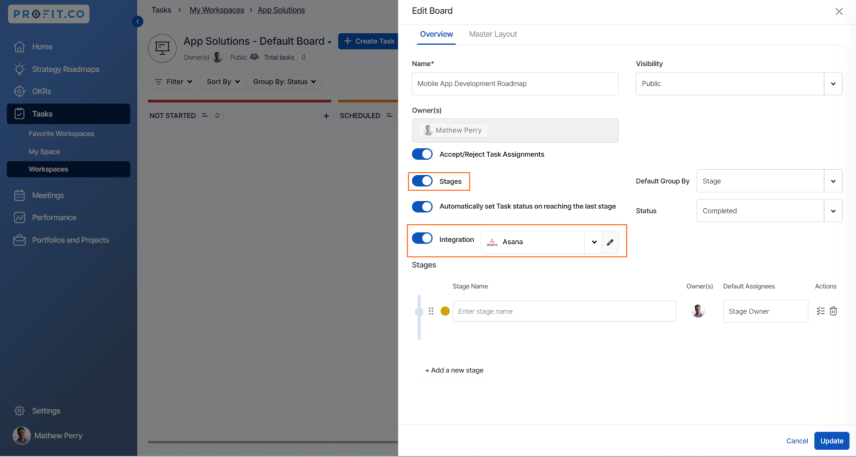Disable the Integration toggle
The width and height of the screenshot is (856, 457).
422,238
